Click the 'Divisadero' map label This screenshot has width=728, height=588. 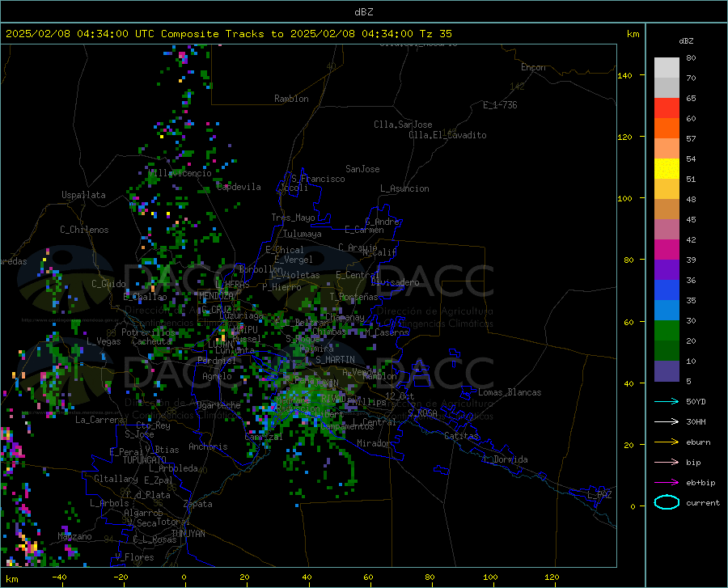point(395,282)
